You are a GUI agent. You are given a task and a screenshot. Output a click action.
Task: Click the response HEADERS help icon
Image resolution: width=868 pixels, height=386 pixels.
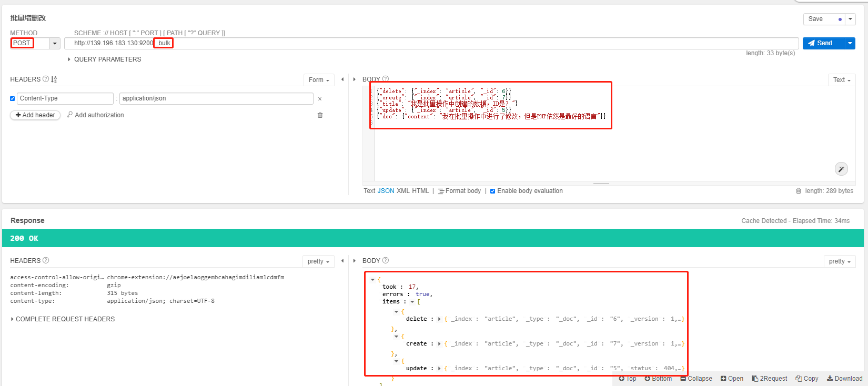[46, 260]
